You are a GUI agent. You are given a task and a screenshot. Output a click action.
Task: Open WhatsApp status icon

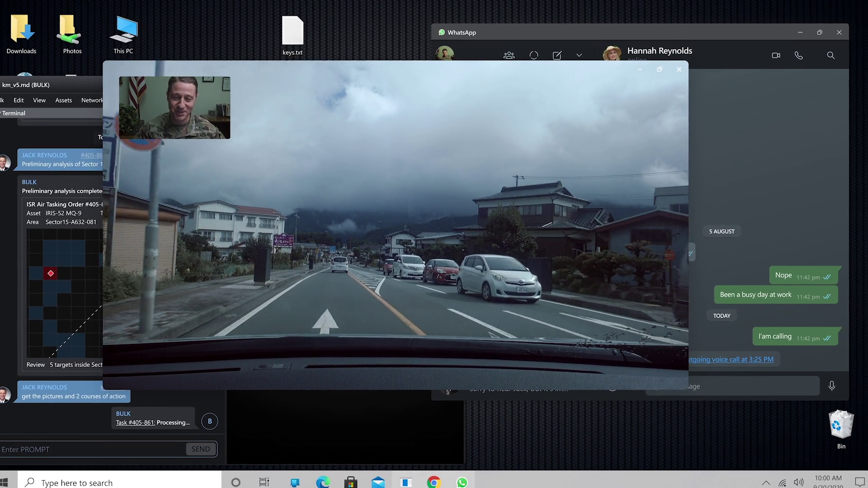pos(533,55)
